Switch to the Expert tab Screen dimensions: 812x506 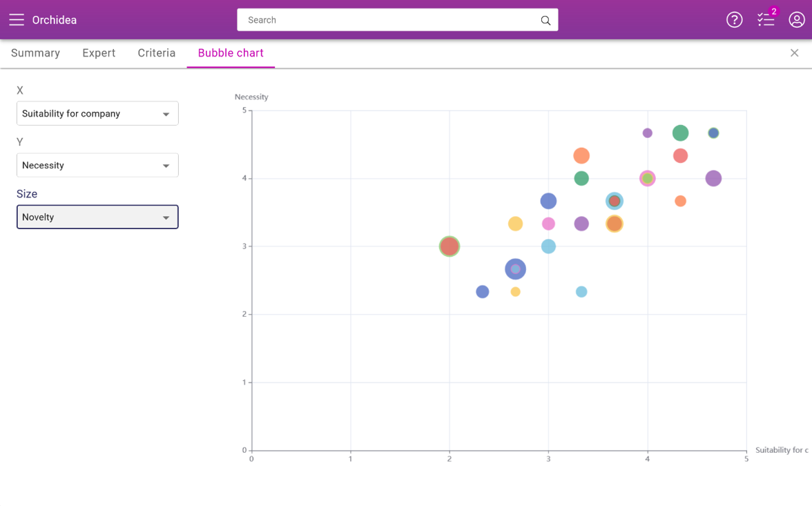pyautogui.click(x=99, y=53)
